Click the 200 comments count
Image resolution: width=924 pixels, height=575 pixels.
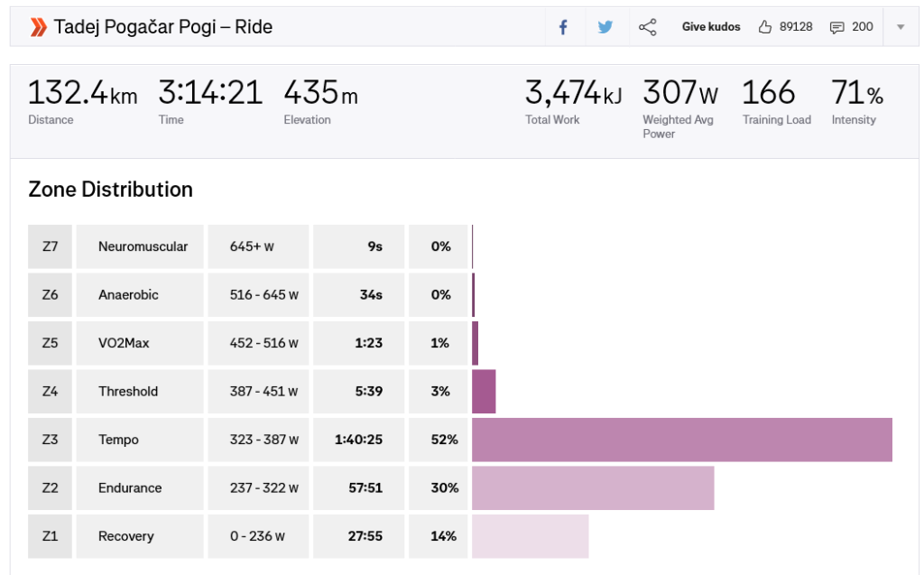coord(863,27)
